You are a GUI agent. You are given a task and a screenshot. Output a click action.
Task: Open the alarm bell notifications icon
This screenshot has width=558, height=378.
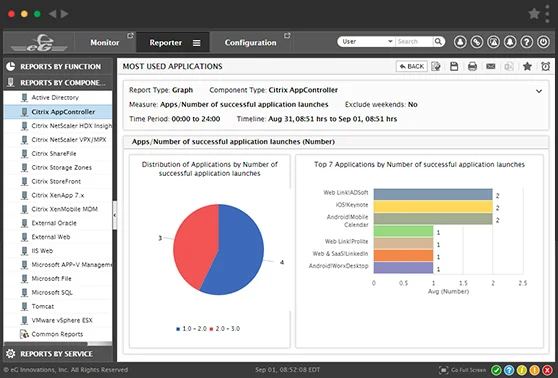510,42
